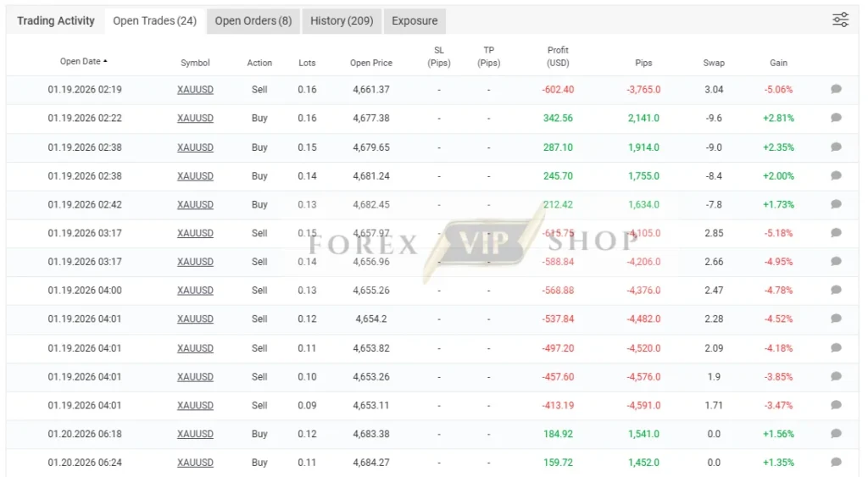Viewport: 868px width, 477px height.
Task: Sort by the Lots column header
Action: click(307, 63)
